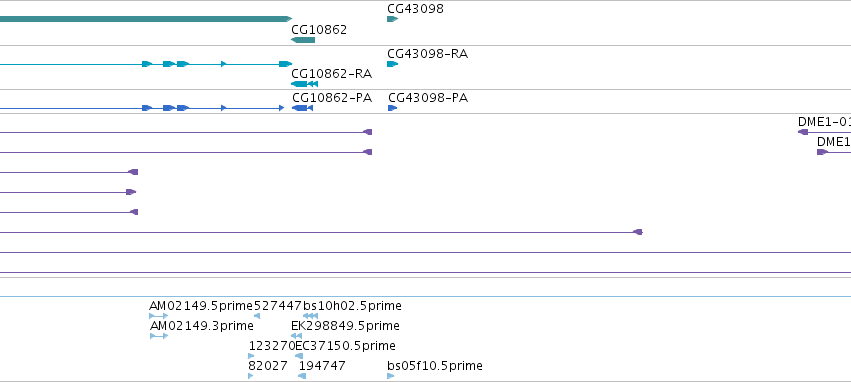
Task: Click the transcript glyph below CG10862-RA
Action: (x=304, y=84)
